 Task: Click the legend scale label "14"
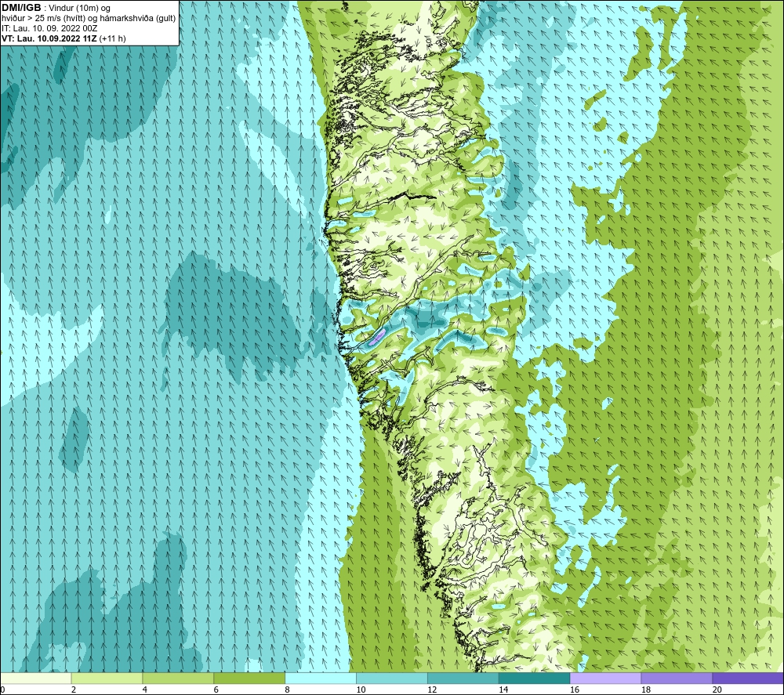coord(503,690)
